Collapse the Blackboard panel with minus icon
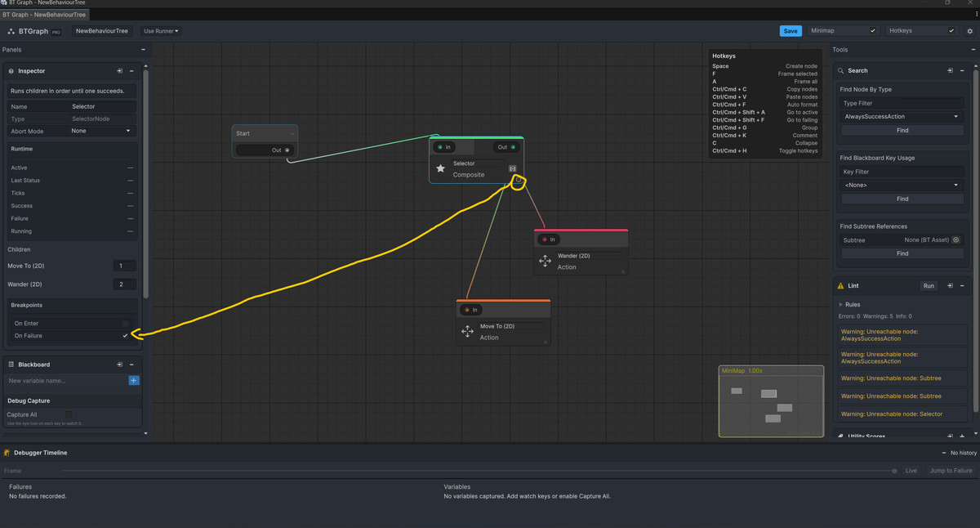The image size is (980, 528). tap(131, 365)
